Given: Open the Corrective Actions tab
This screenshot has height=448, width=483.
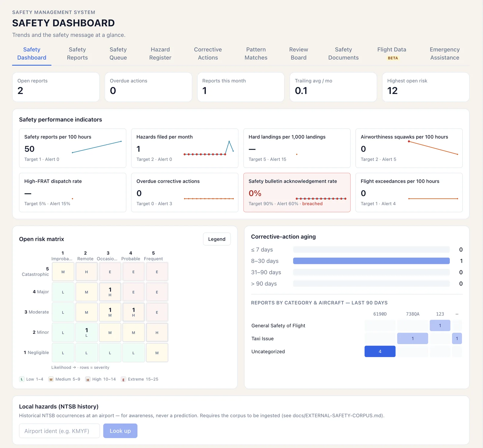Looking at the screenshot, I should click(208, 53).
